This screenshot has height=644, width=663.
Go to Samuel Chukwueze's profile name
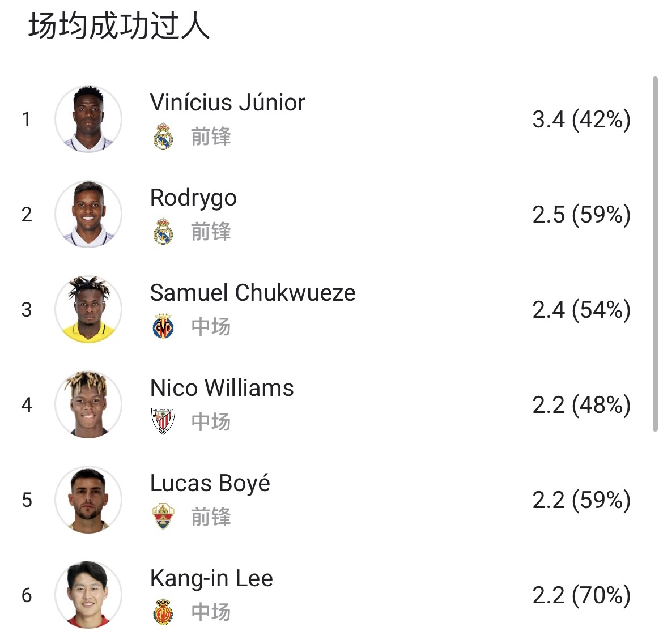click(253, 293)
